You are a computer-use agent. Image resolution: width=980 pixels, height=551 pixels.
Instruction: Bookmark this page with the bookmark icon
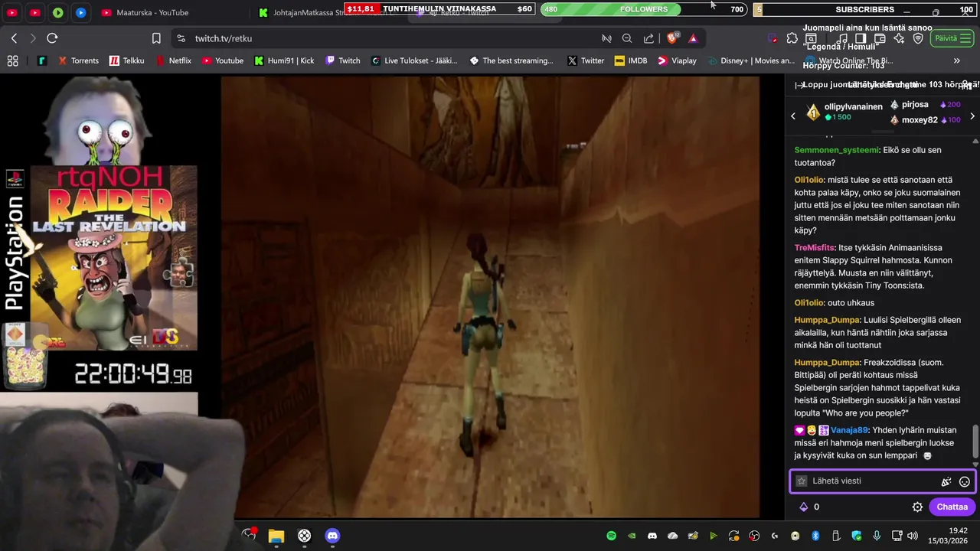(x=156, y=38)
